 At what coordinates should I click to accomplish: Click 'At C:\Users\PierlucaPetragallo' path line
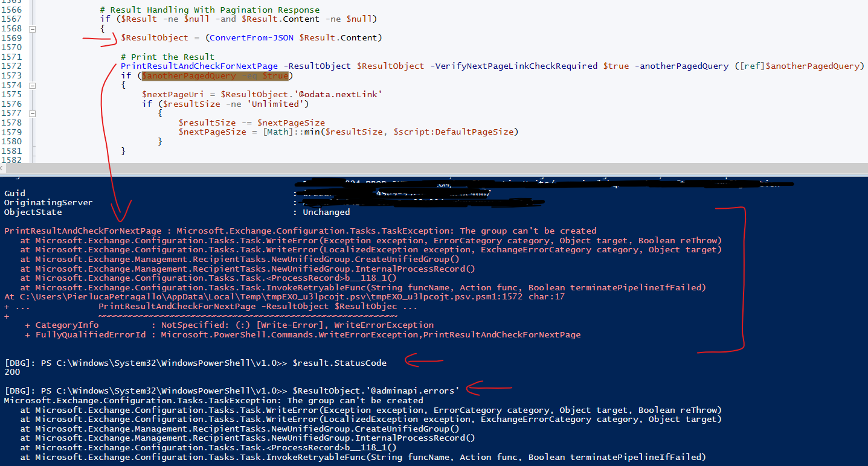click(284, 297)
